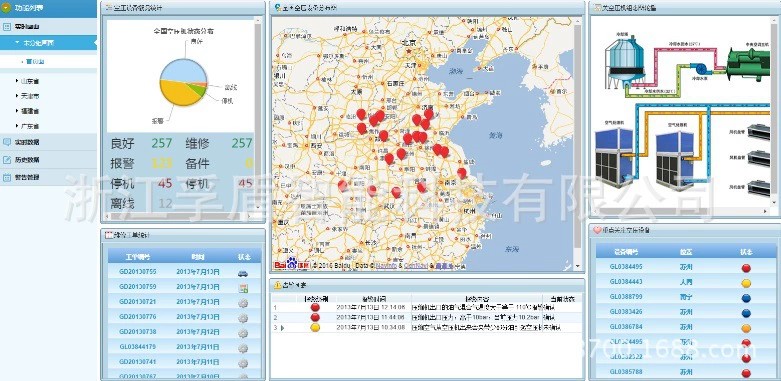Click the gear status icon for GD20130721
The width and height of the screenshot is (781, 381).
[243, 302]
